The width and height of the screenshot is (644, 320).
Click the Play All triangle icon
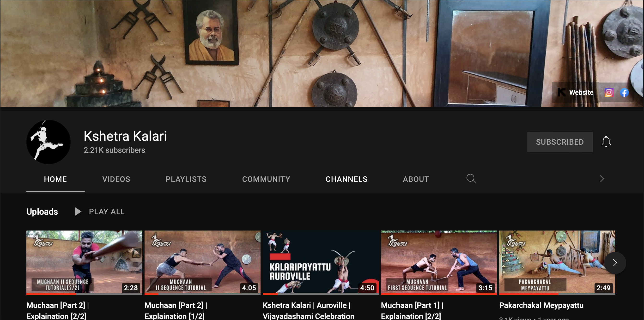pos(78,212)
